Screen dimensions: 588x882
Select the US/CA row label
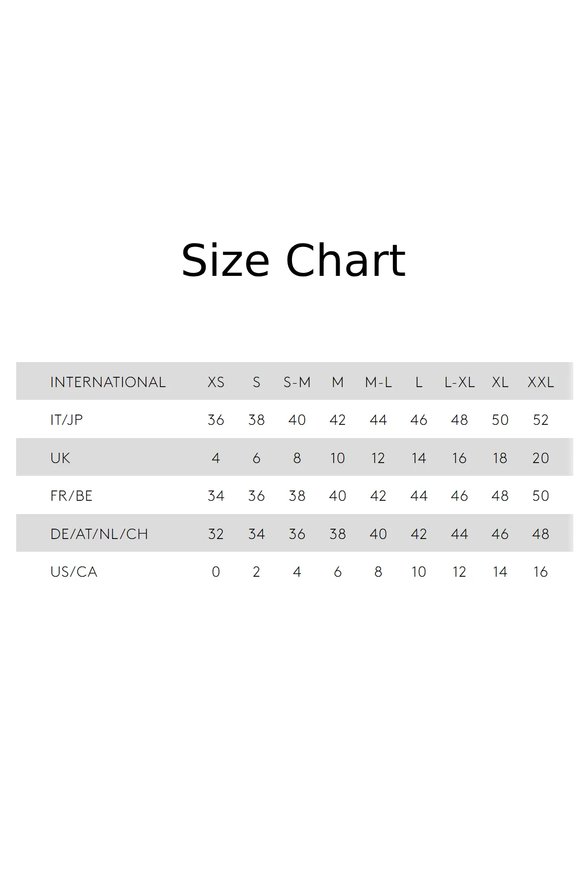click(x=74, y=572)
